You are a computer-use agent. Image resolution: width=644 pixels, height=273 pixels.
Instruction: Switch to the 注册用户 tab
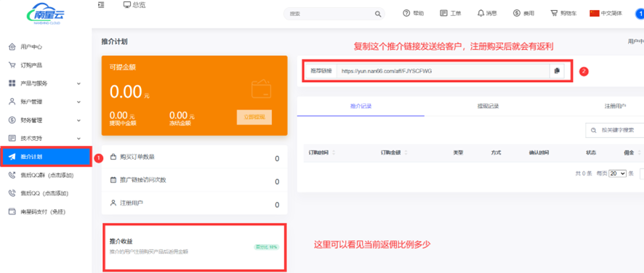pyautogui.click(x=615, y=106)
